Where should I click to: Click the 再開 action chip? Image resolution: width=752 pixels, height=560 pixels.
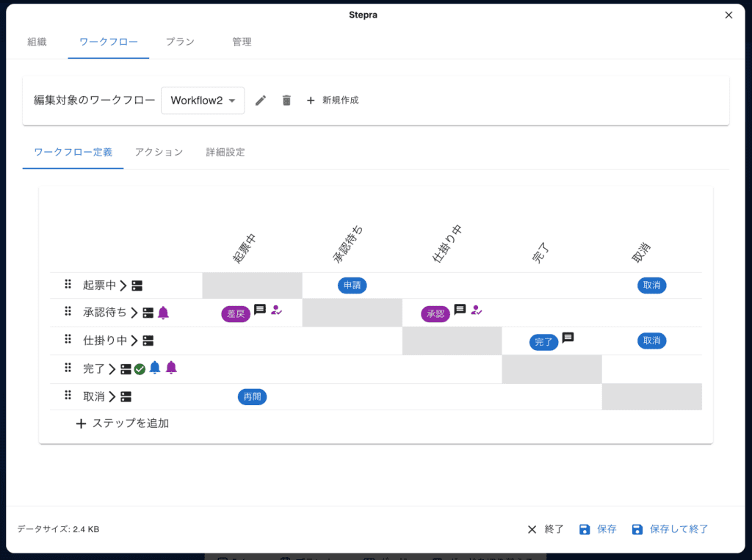(x=253, y=397)
